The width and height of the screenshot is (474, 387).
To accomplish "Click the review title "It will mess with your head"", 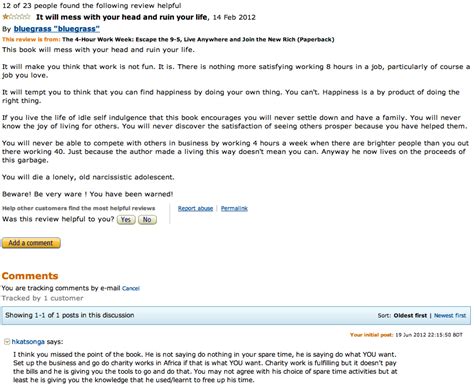I will [x=122, y=17].
